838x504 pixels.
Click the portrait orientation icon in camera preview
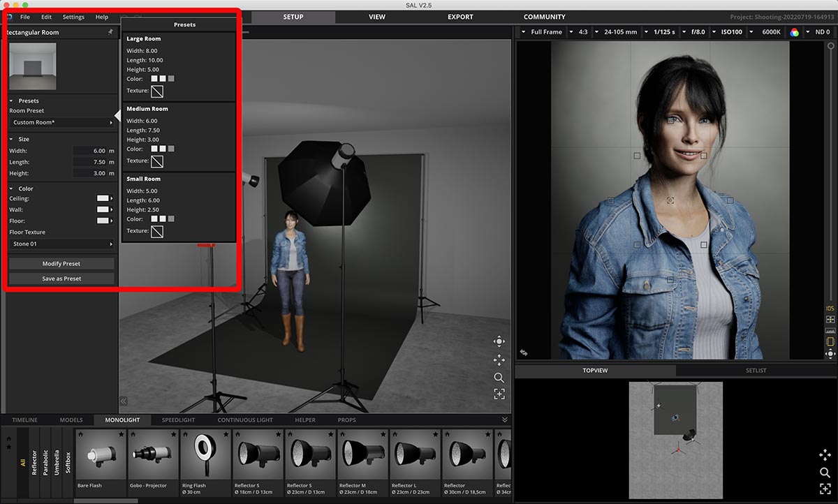point(830,342)
